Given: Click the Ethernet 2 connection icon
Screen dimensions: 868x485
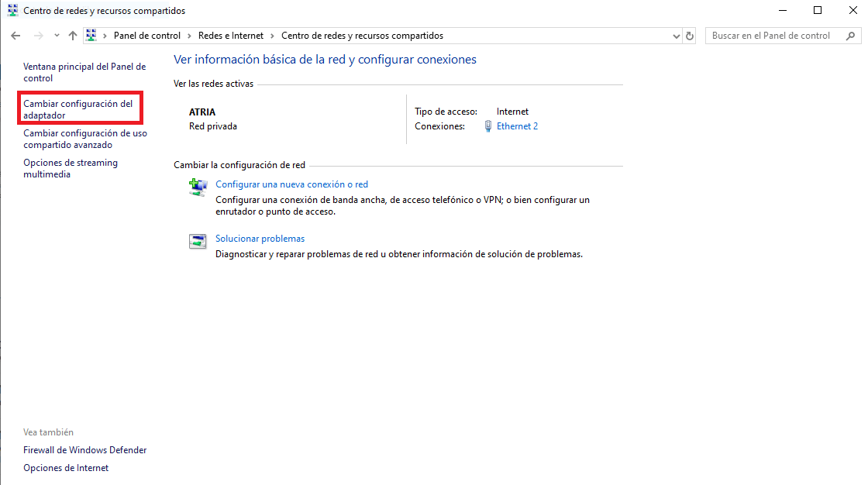Looking at the screenshot, I should click(487, 126).
